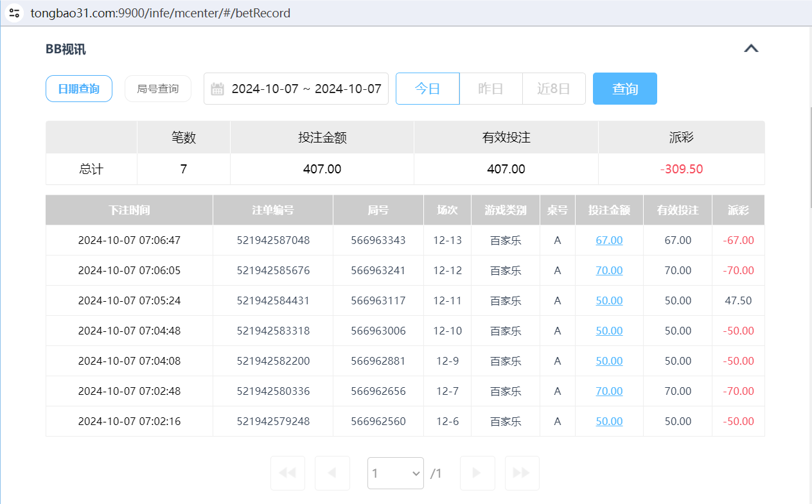
Task: Click the total bet count cell showing 7
Action: 183,169
